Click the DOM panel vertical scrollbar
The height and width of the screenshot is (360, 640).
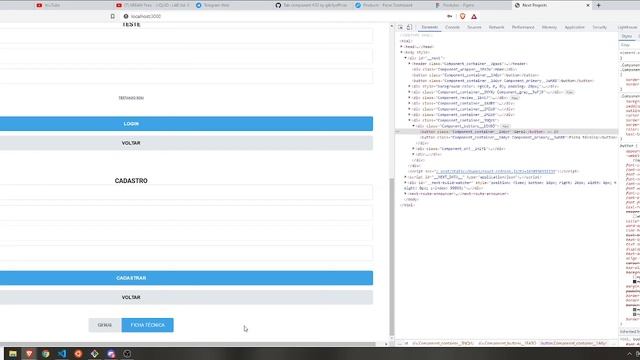(x=392, y=257)
